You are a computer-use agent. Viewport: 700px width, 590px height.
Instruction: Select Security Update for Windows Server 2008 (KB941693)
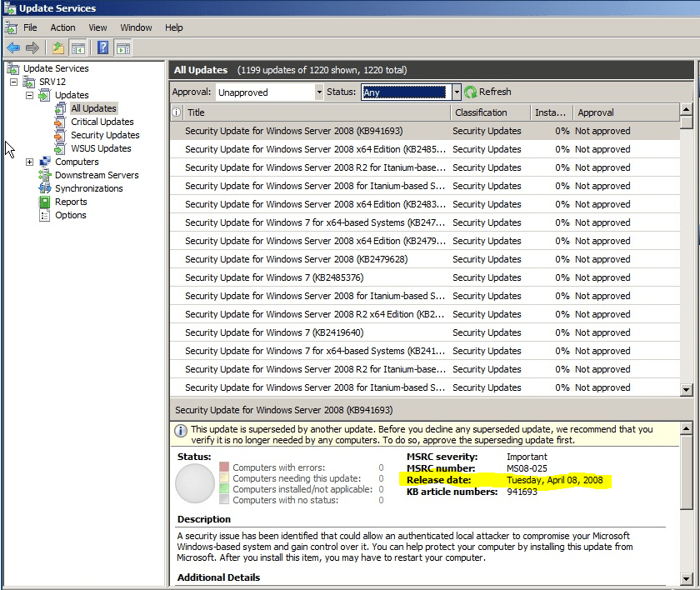tap(424, 131)
